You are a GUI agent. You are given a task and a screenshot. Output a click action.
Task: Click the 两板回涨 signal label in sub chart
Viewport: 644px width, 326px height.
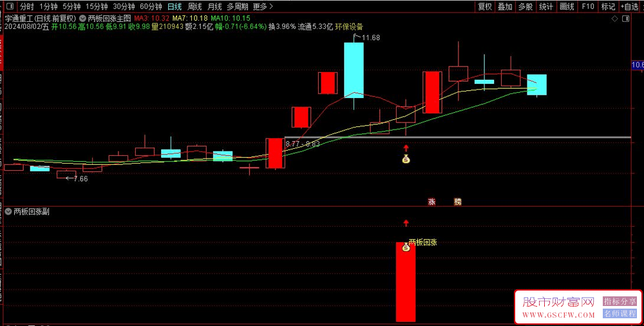coord(422,242)
